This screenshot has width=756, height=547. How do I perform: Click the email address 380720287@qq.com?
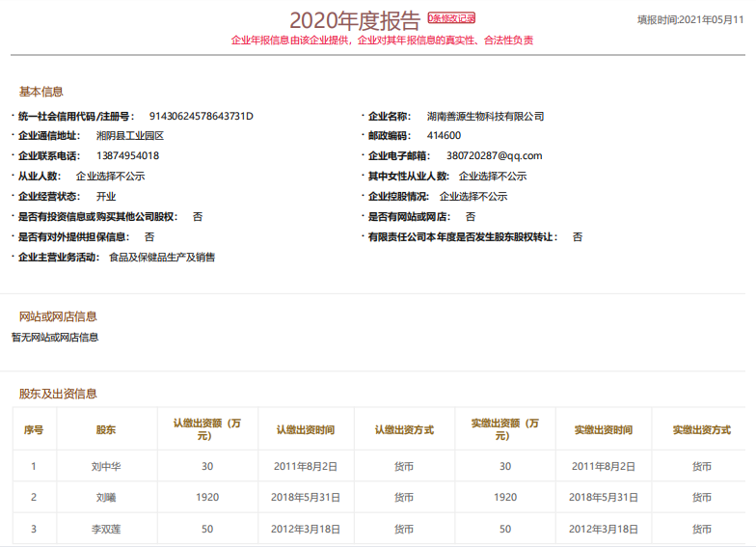(x=494, y=155)
